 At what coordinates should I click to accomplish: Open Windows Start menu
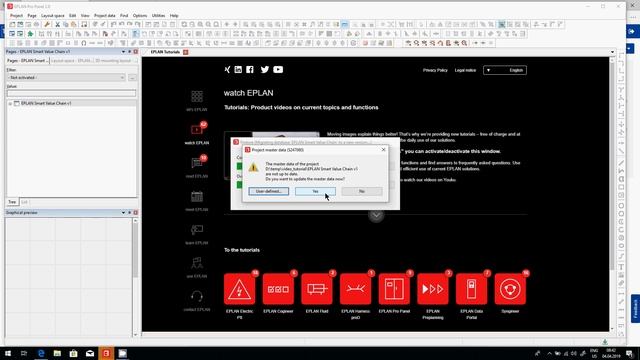coord(7,353)
